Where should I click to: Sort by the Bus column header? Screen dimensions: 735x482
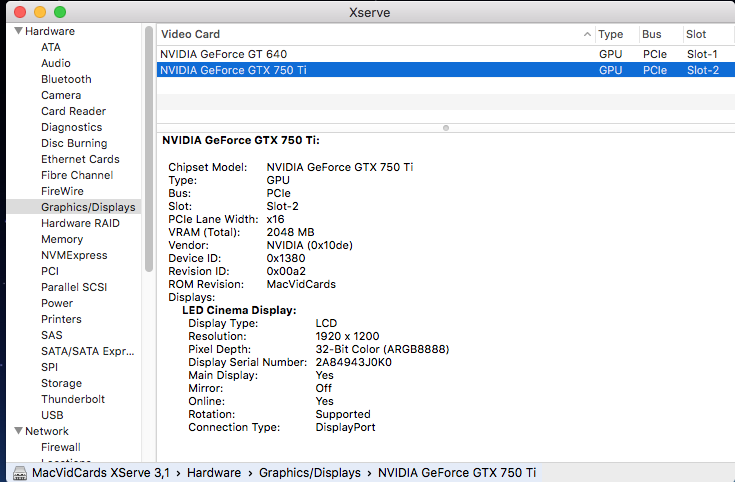coord(652,34)
